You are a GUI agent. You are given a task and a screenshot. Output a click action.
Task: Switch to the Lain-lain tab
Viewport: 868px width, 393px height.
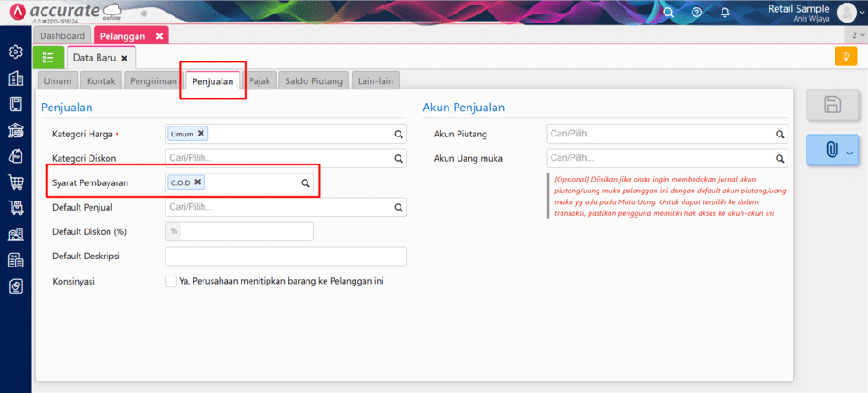pos(375,80)
